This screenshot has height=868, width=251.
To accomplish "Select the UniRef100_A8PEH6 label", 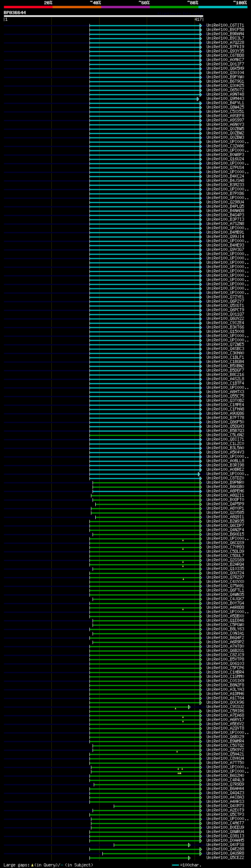I will 225,491.
